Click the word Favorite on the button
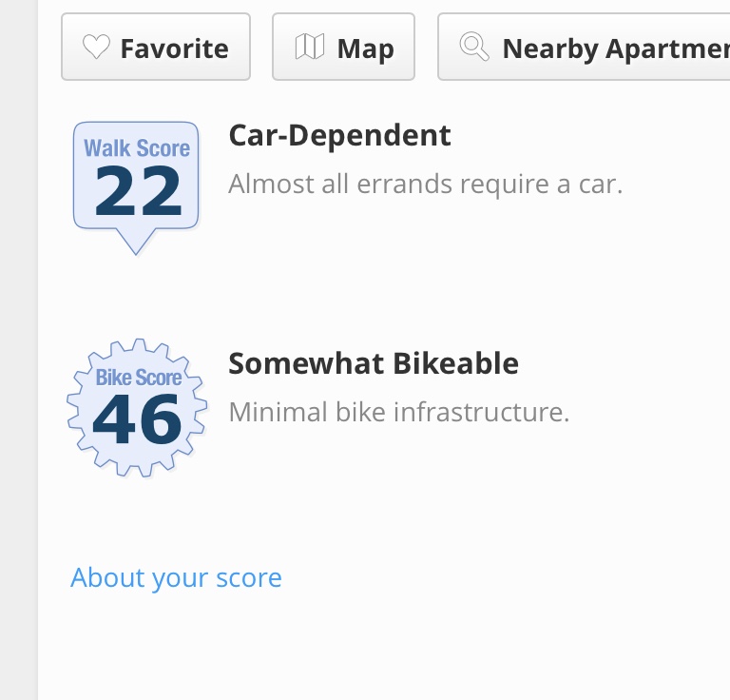 coord(175,49)
